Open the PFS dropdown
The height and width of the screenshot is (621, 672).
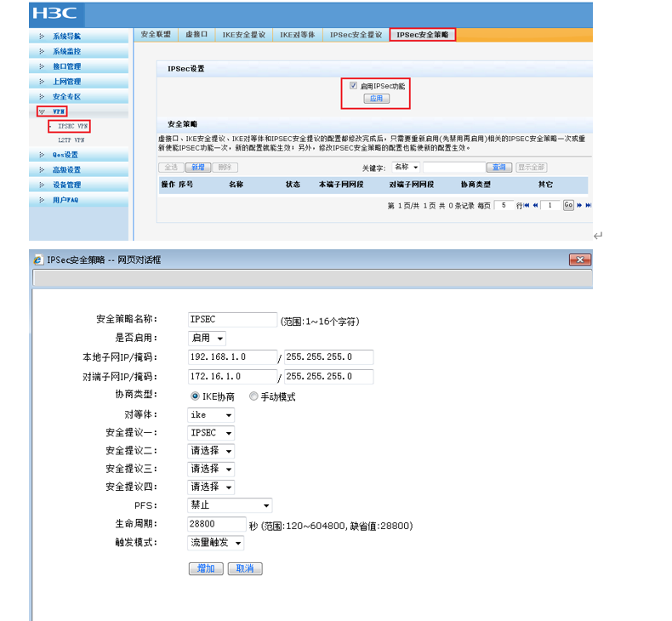click(x=231, y=505)
